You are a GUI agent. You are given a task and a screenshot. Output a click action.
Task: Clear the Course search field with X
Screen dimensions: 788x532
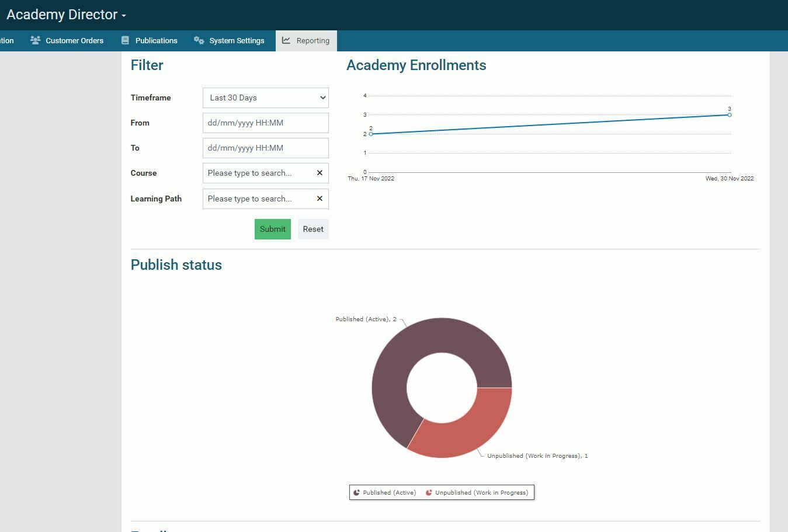tap(320, 173)
